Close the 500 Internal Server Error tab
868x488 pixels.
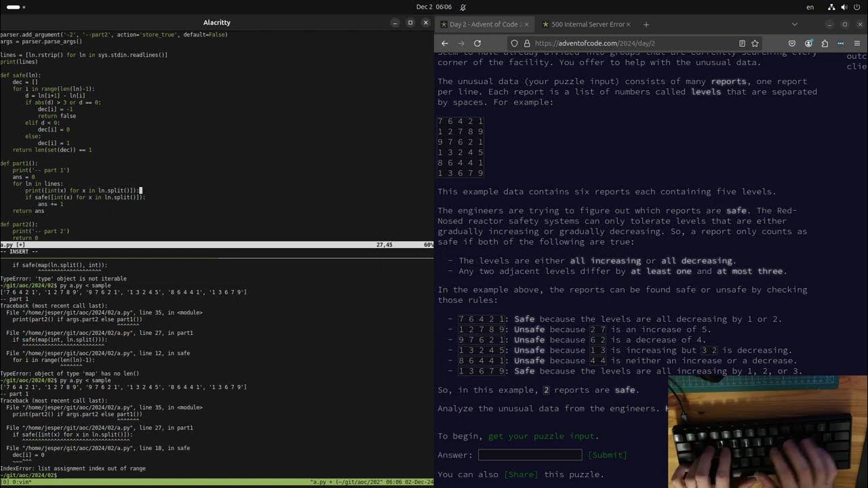[628, 24]
